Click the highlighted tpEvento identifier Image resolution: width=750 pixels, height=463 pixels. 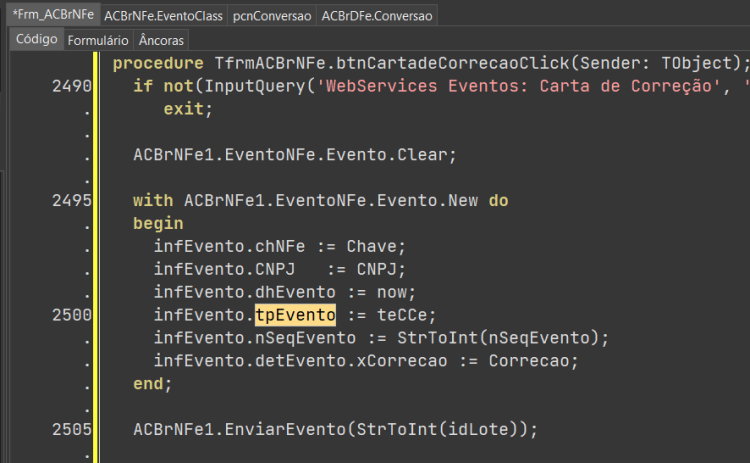tap(295, 315)
